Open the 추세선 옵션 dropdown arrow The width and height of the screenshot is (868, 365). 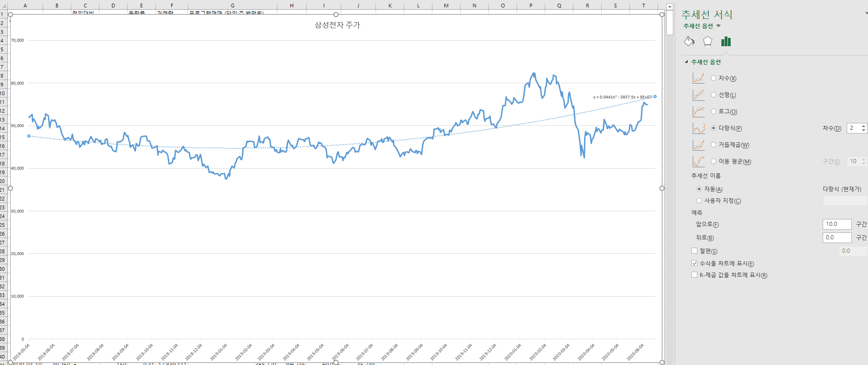pos(718,26)
